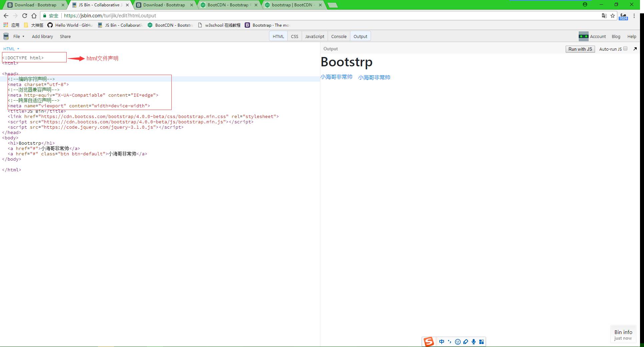Viewport: 644px width, 347px height.
Task: Toggle punctuation mode in input method bar
Action: point(450,342)
